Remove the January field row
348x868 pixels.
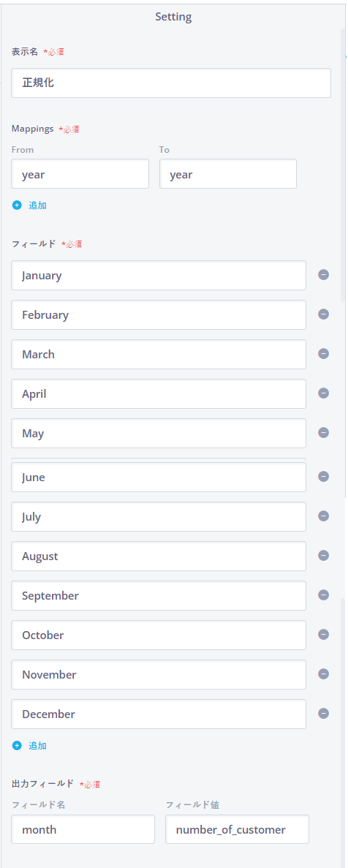(324, 275)
